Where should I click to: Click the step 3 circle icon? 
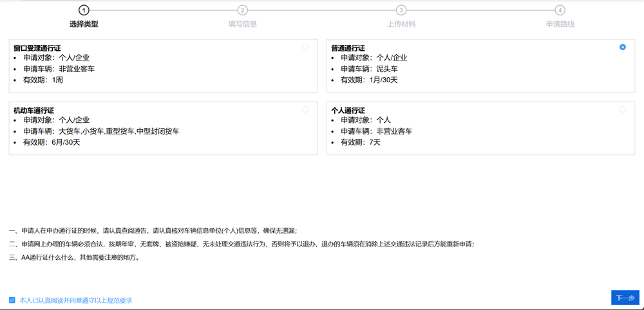[x=401, y=10]
